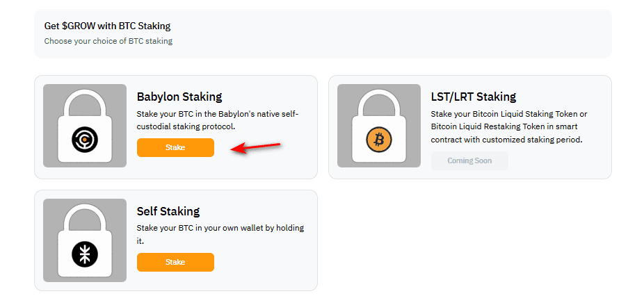Click the Choose your choice of BTC staking subtitle
This screenshot has width=644, height=305.
pos(108,41)
